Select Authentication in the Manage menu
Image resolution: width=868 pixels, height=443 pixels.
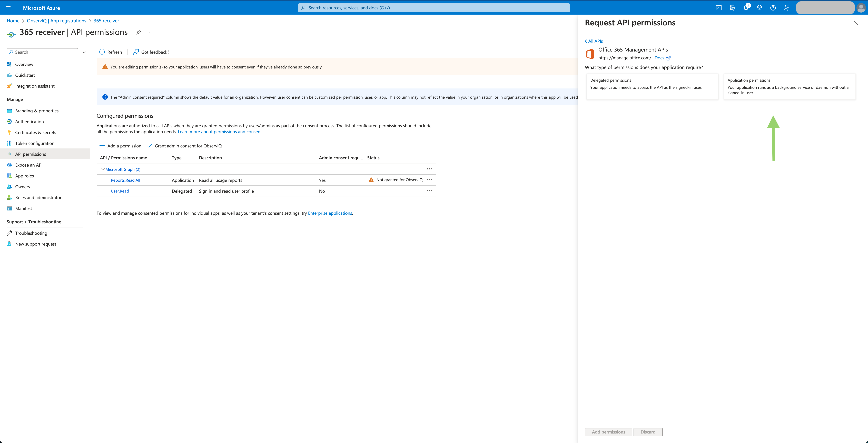click(29, 121)
